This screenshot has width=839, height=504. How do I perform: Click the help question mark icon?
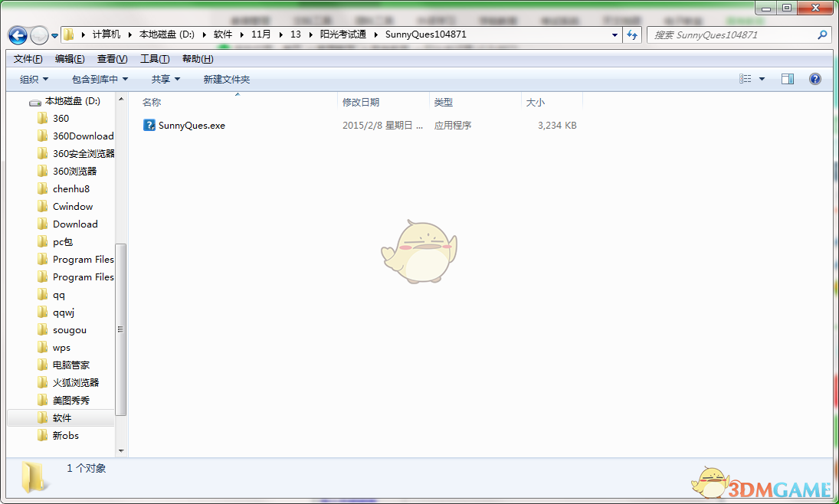point(815,79)
